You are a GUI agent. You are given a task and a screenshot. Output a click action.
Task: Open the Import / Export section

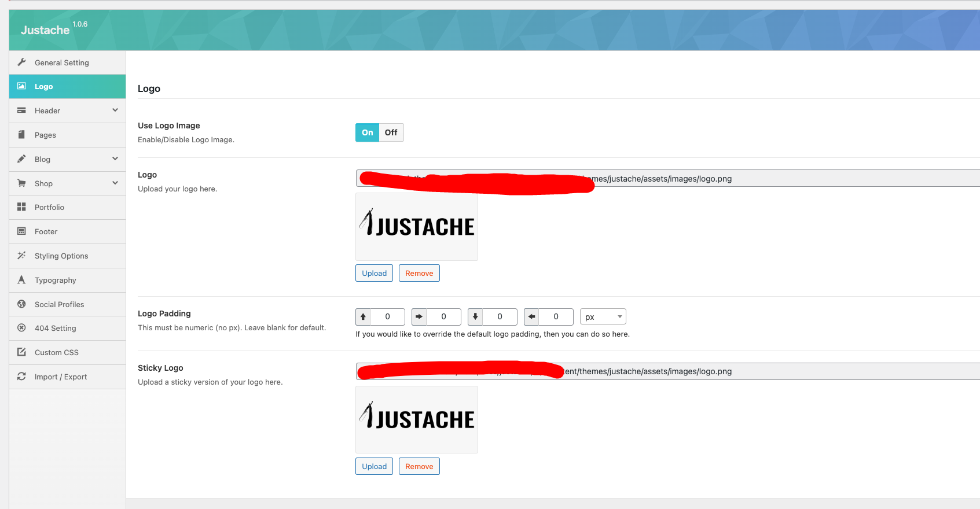[67, 377]
